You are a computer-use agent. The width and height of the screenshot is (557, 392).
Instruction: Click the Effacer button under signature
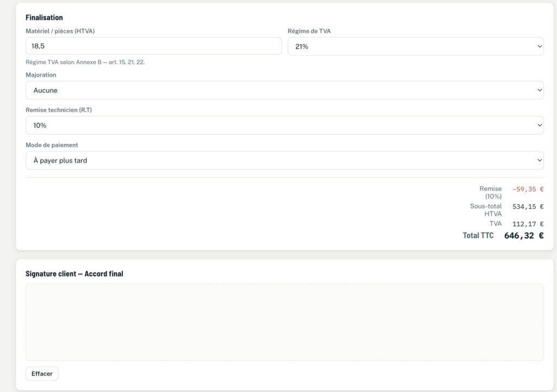[42, 374]
